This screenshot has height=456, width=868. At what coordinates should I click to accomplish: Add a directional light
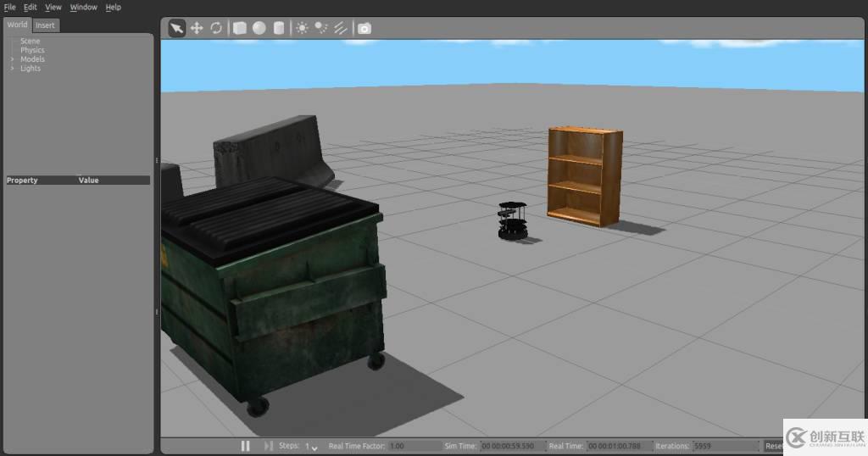341,28
